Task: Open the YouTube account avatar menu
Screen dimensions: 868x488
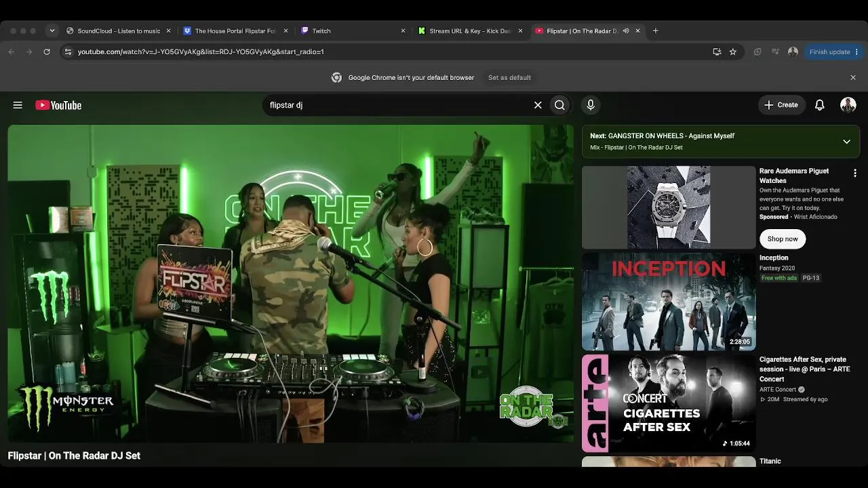Action: point(848,105)
